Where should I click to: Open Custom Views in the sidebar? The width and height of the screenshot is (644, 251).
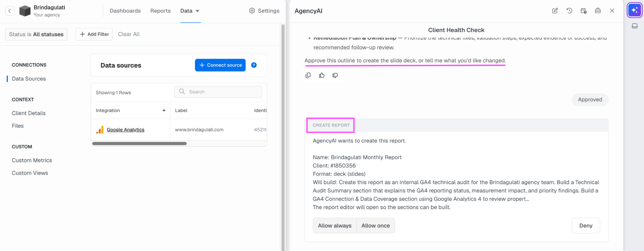click(x=30, y=173)
